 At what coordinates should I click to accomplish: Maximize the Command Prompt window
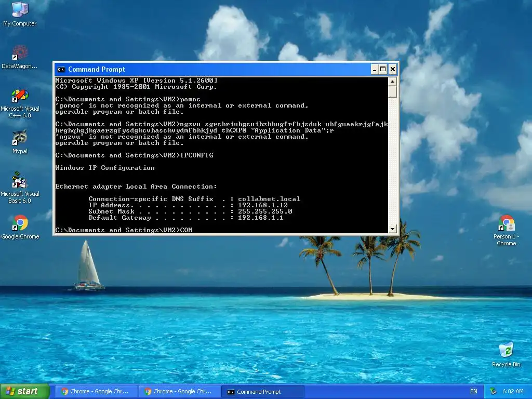(x=383, y=70)
